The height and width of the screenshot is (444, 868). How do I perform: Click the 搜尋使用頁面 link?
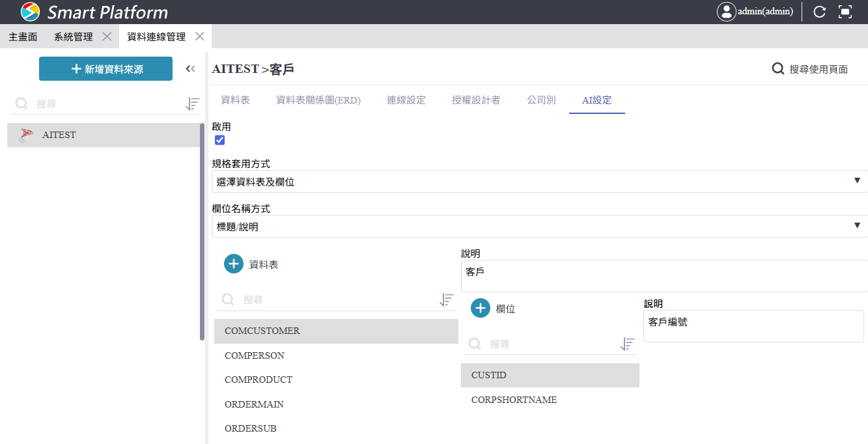(x=810, y=68)
